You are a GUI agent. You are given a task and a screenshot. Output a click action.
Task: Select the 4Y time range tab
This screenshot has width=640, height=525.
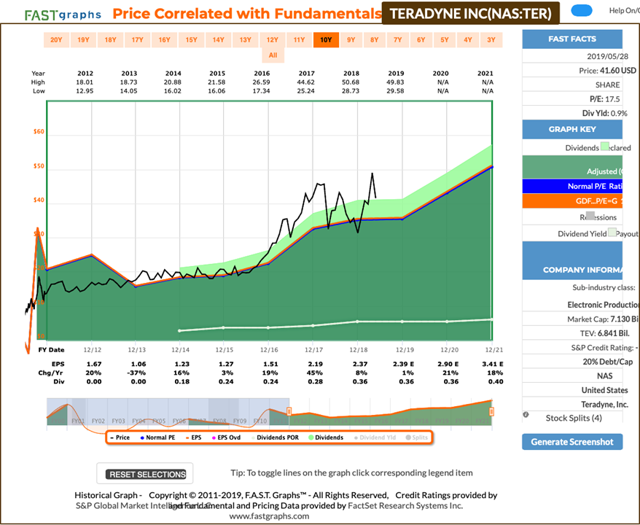(468, 40)
